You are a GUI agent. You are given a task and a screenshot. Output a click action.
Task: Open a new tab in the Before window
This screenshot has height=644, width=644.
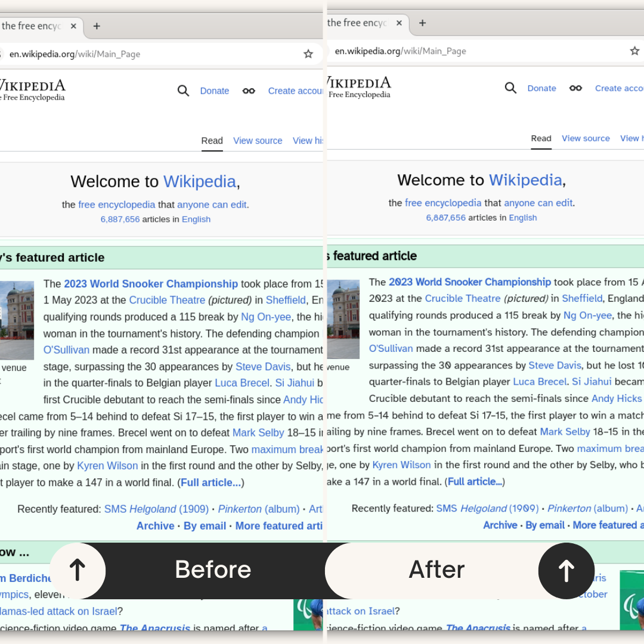point(97,26)
